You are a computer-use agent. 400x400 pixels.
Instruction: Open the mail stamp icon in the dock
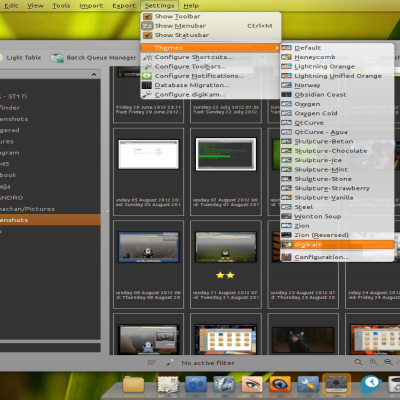pos(168,384)
